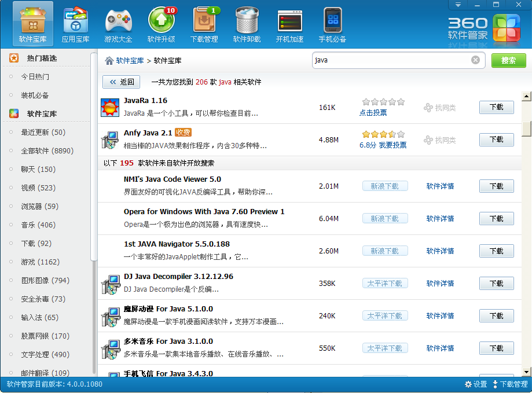Select 装机必备 in sidebar
Screen dimensions: 532x393
35,96
